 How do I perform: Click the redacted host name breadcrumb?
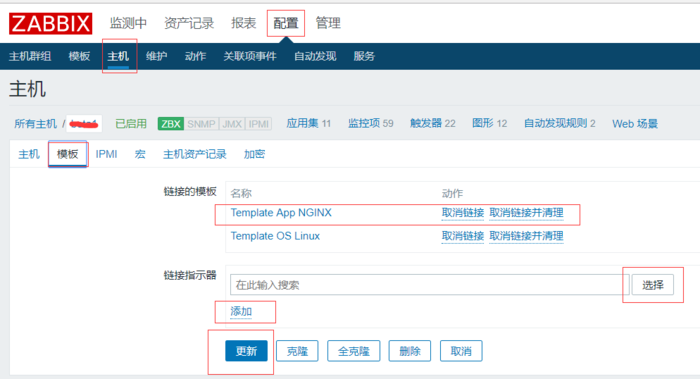(84, 124)
